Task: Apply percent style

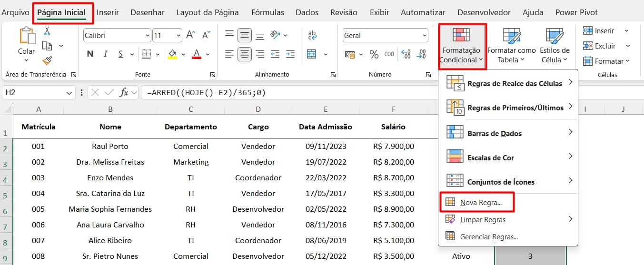Action: coord(374,54)
